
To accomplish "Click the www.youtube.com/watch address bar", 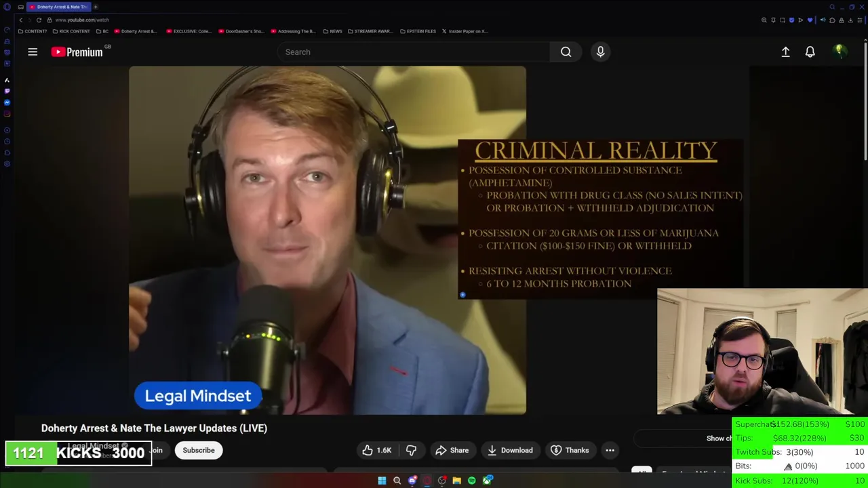I will (81, 20).
